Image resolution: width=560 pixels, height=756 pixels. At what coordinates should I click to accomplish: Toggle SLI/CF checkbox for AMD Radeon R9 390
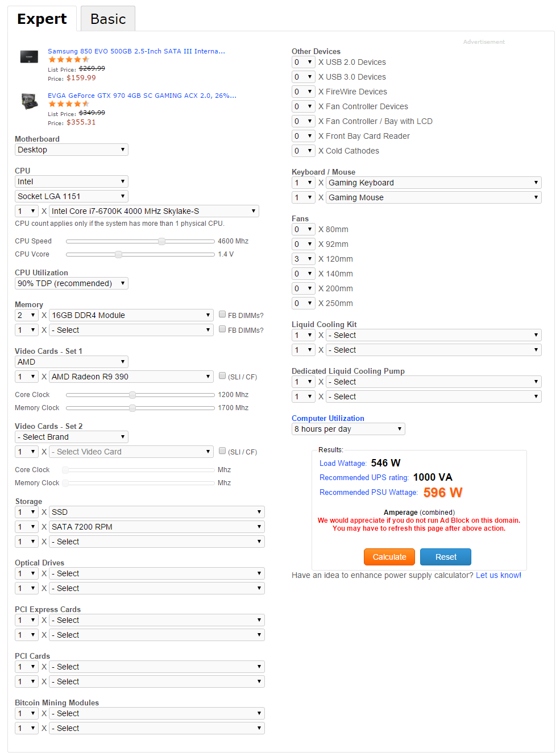pos(223,376)
